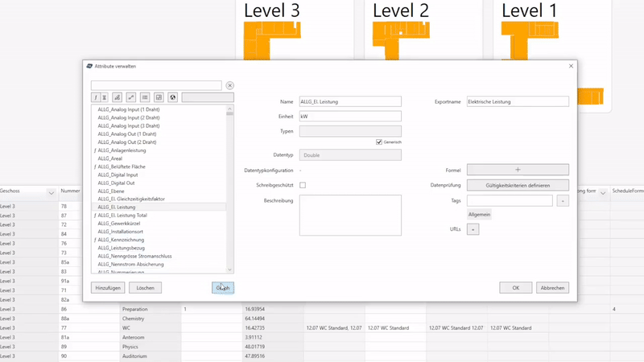Click Gültigkeitskriterien definieren button
The height and width of the screenshot is (362, 644).
point(518,185)
